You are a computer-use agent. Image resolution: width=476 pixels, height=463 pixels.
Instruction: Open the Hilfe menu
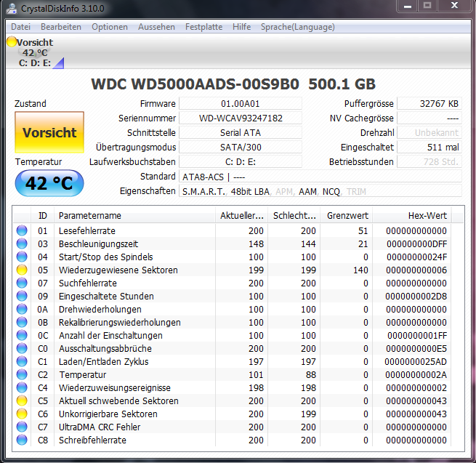pos(242,27)
